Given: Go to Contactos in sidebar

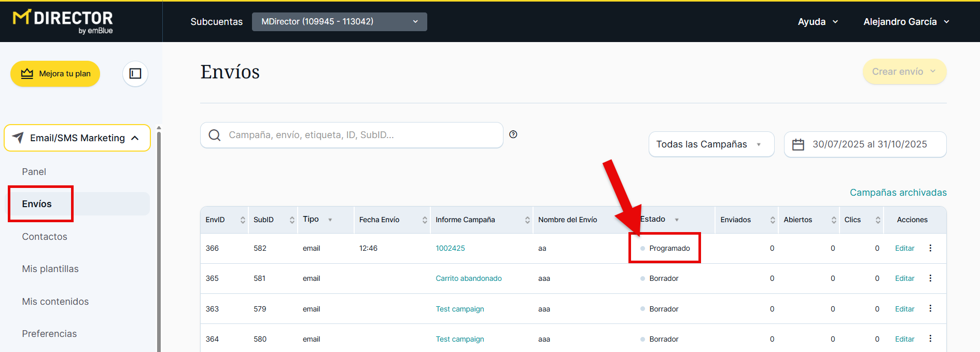Looking at the screenshot, I should click(x=45, y=237).
